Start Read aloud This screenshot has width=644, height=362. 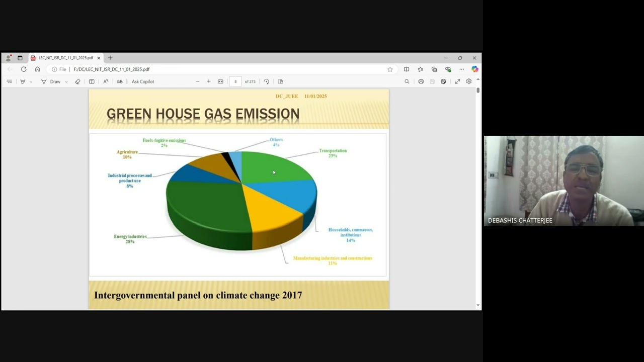click(x=106, y=81)
